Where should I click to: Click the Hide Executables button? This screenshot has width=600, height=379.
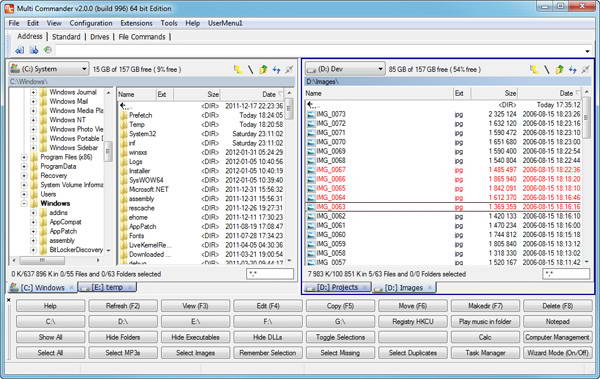click(x=195, y=337)
